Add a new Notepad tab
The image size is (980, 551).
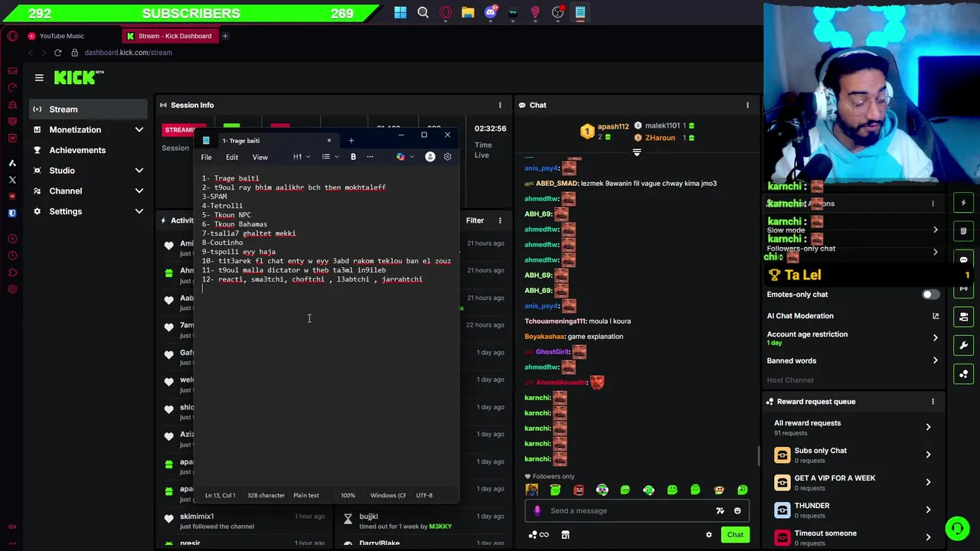click(351, 141)
